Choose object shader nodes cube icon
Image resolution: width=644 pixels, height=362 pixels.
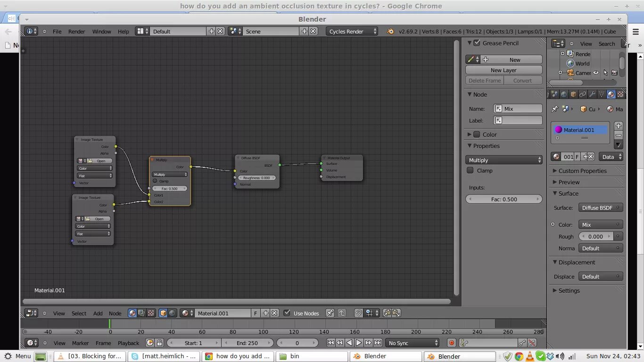click(163, 313)
